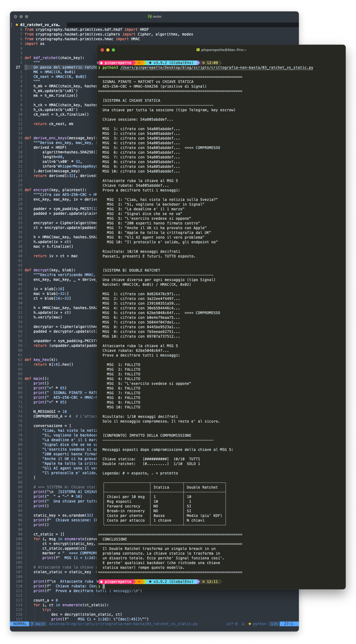The image size is (356, 644).
Task: Click the clock icon next to 12:11
Action: point(203,582)
